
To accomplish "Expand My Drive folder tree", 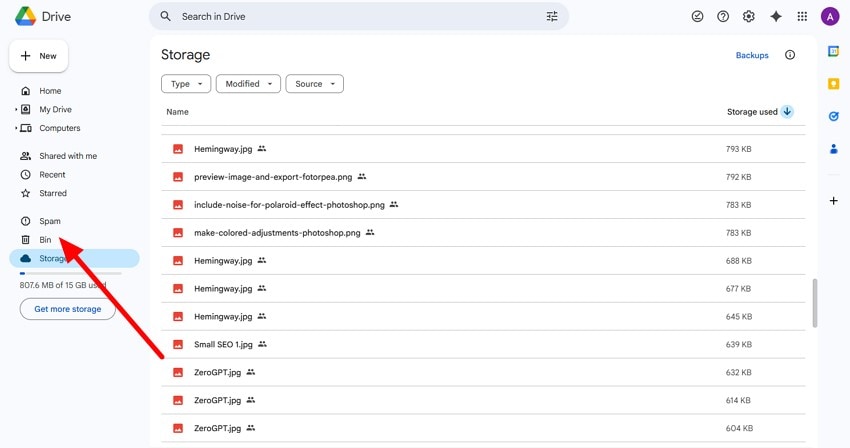I will click(16, 109).
